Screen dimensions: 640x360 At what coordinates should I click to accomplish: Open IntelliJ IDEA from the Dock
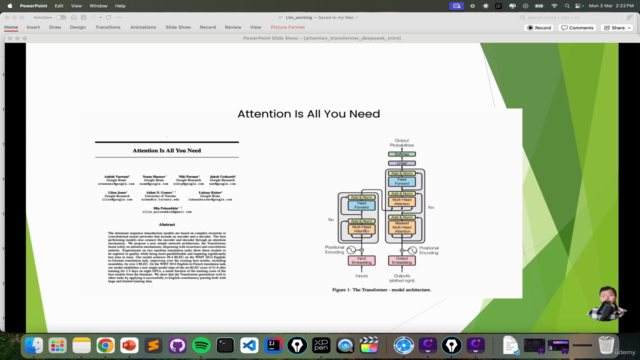click(273, 345)
